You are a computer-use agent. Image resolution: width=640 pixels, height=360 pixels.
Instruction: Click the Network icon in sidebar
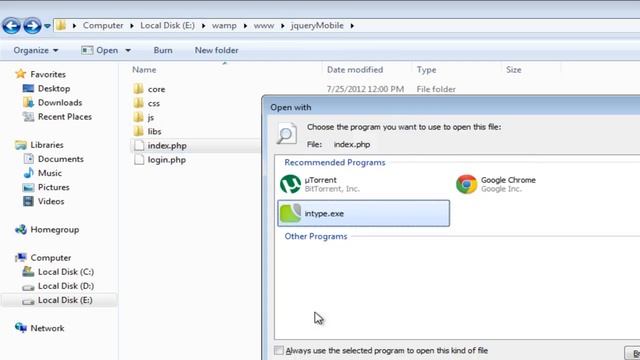coord(21,328)
